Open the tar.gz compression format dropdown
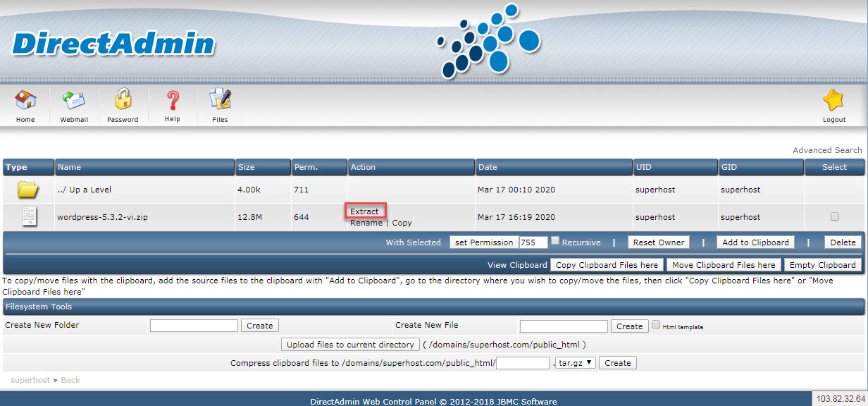This screenshot has height=406, width=868. pyautogui.click(x=576, y=363)
